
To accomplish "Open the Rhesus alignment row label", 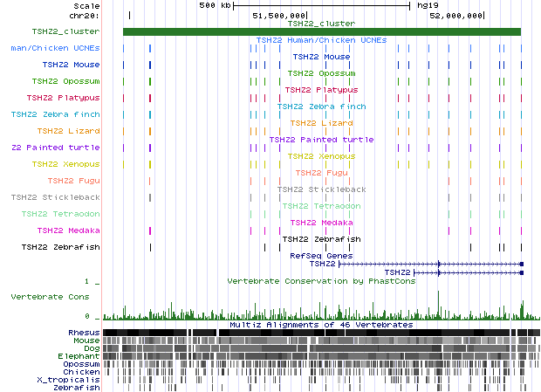I will click(x=83, y=333).
